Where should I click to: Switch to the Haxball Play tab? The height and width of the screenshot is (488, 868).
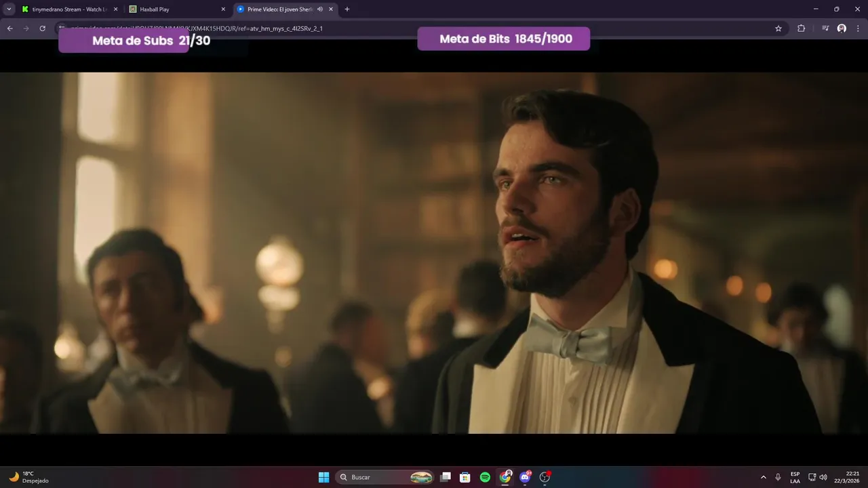(x=178, y=9)
